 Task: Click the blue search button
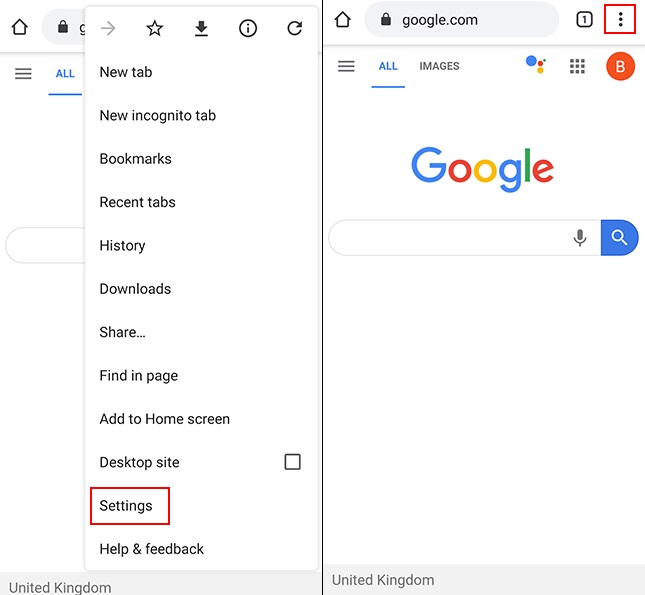pos(619,237)
